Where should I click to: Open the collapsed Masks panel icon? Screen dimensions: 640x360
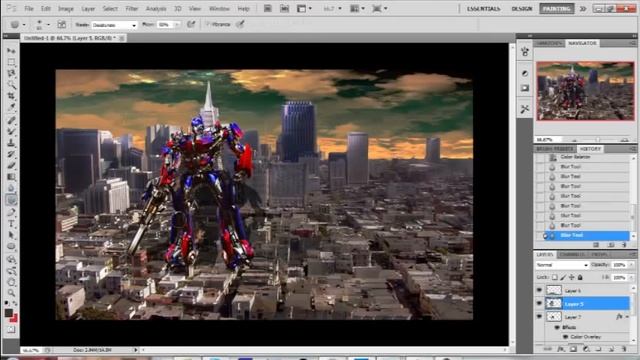525,88
